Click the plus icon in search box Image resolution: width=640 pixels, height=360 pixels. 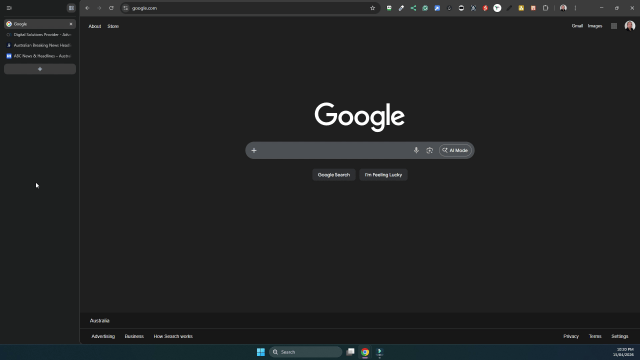tap(254, 150)
